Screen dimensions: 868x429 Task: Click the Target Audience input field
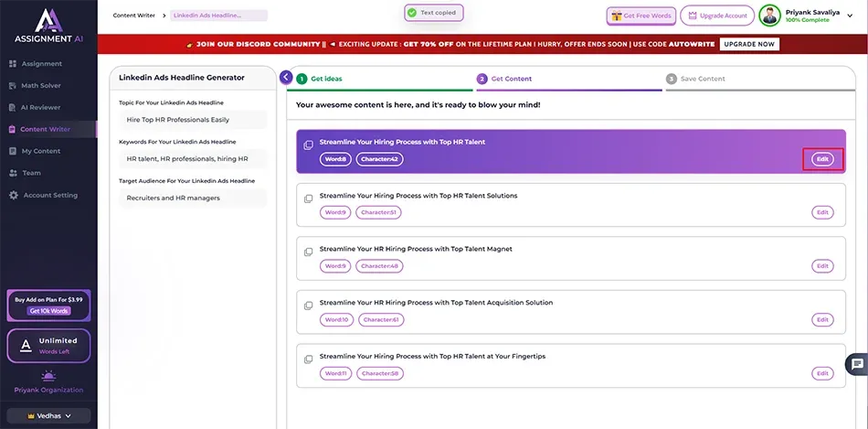(x=193, y=198)
